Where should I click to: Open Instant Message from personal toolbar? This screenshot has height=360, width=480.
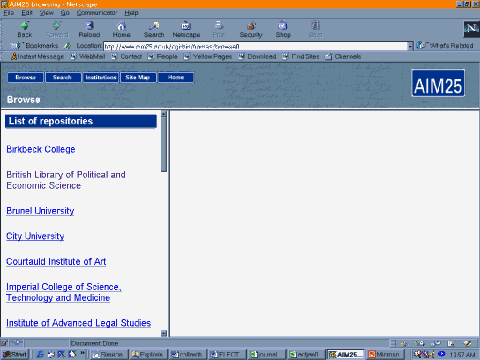[37, 57]
